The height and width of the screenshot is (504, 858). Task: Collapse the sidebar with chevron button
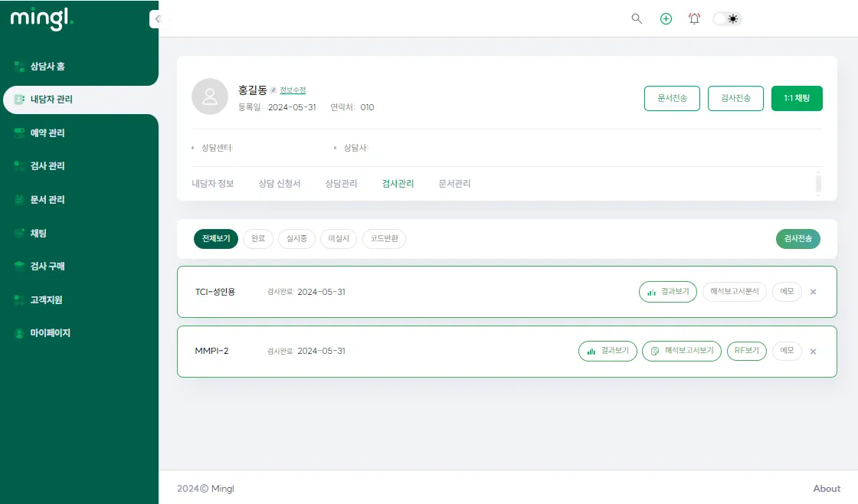point(157,19)
